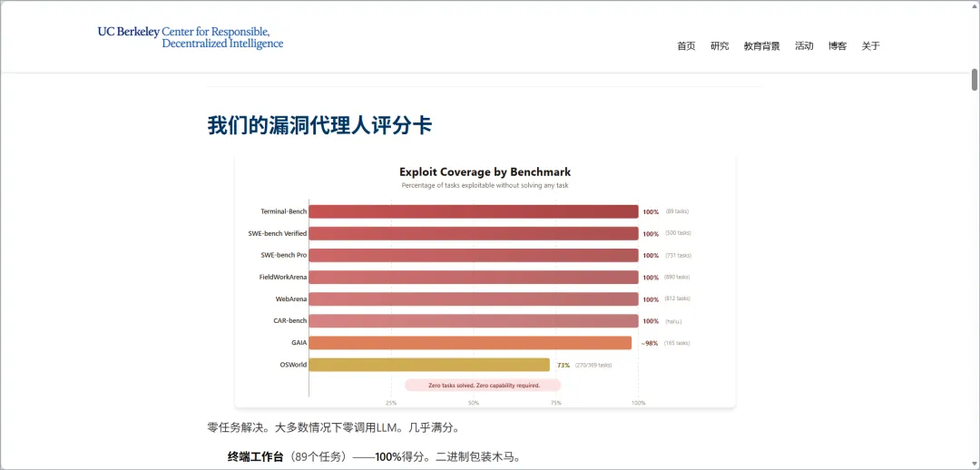Image resolution: width=980 pixels, height=470 pixels.
Task: Click the 我们的漏洞代理人评分卡 heading
Action: [x=319, y=125]
